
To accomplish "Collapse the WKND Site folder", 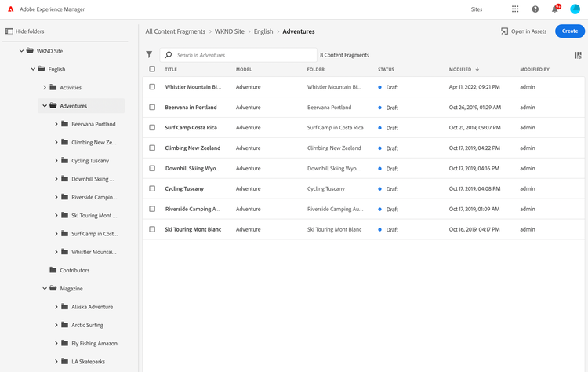I will [21, 51].
